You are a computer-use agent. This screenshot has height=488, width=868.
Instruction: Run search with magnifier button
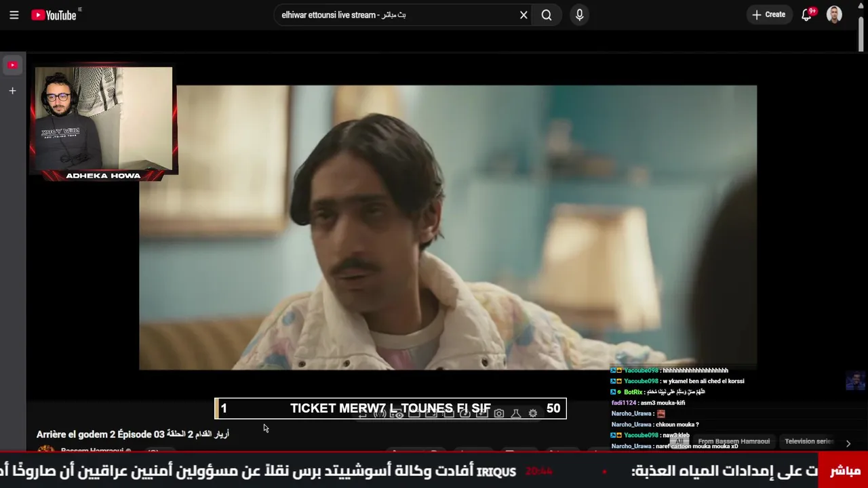[547, 15]
